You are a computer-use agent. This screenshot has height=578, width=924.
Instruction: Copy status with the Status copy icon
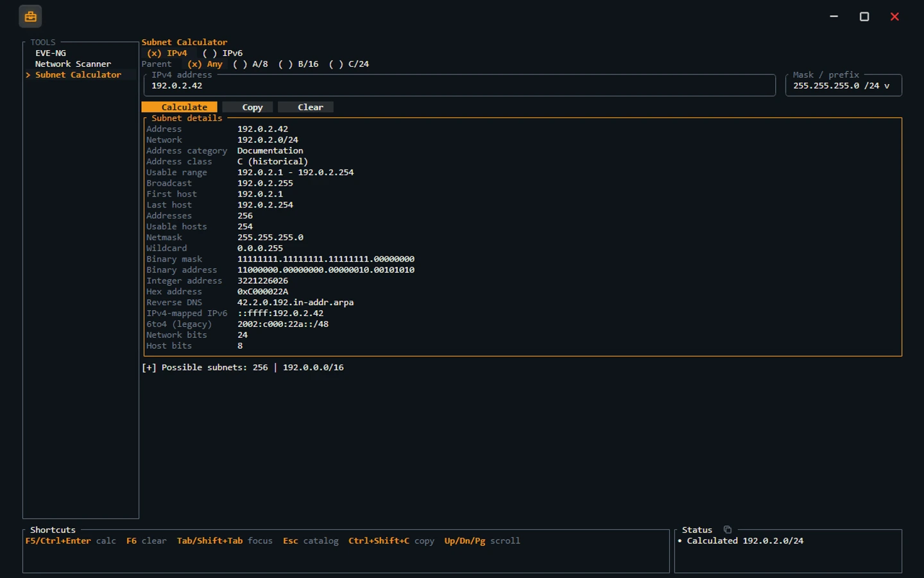point(727,530)
